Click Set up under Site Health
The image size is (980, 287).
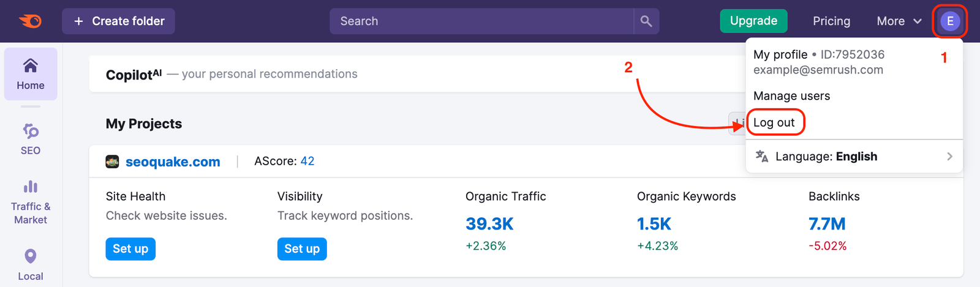(130, 249)
